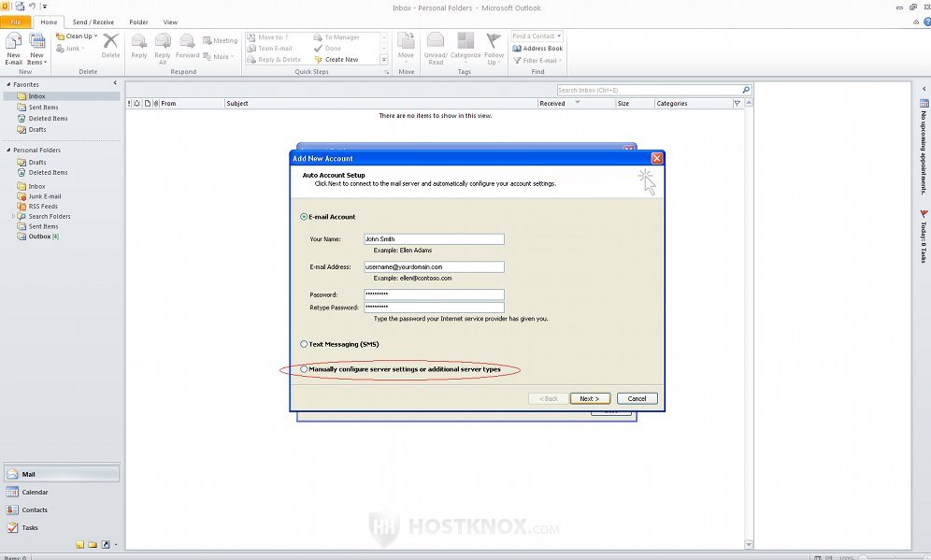Collapse the Personal Folders tree

tap(8, 150)
